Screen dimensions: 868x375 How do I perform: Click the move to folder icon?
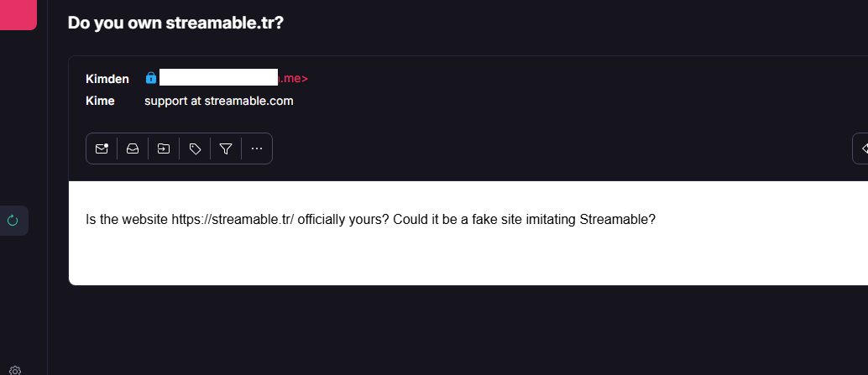coord(164,148)
